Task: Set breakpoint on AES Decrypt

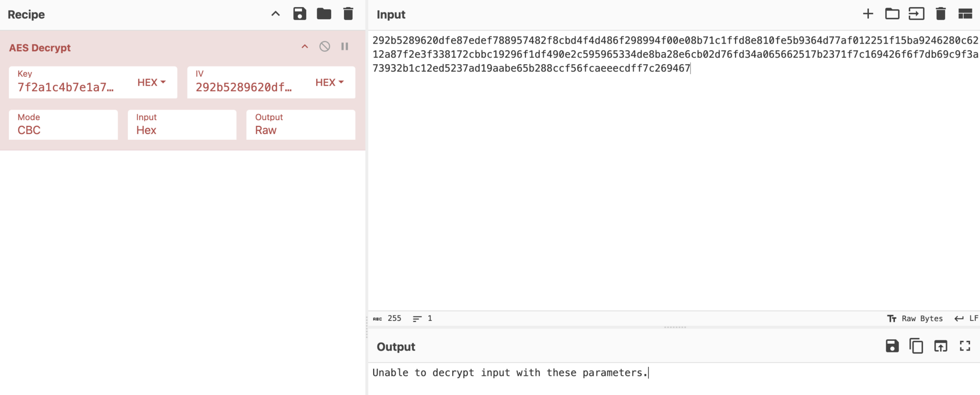Action: click(x=345, y=46)
